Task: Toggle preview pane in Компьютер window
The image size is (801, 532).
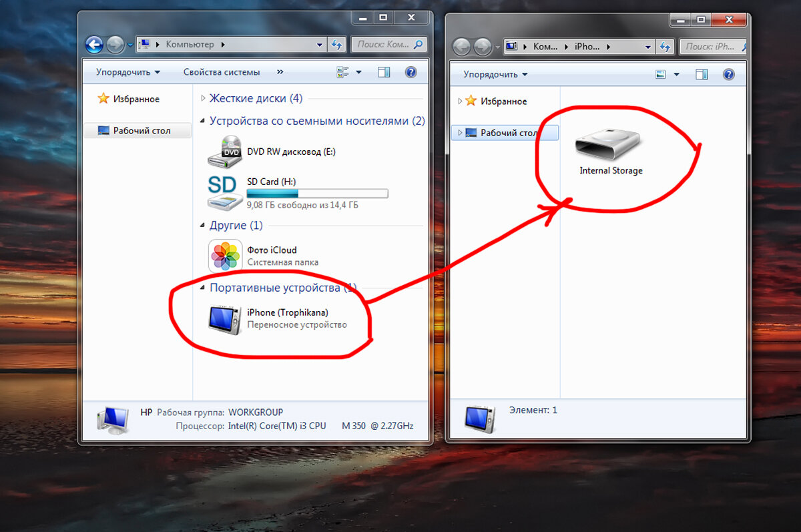Action: pyautogui.click(x=384, y=72)
